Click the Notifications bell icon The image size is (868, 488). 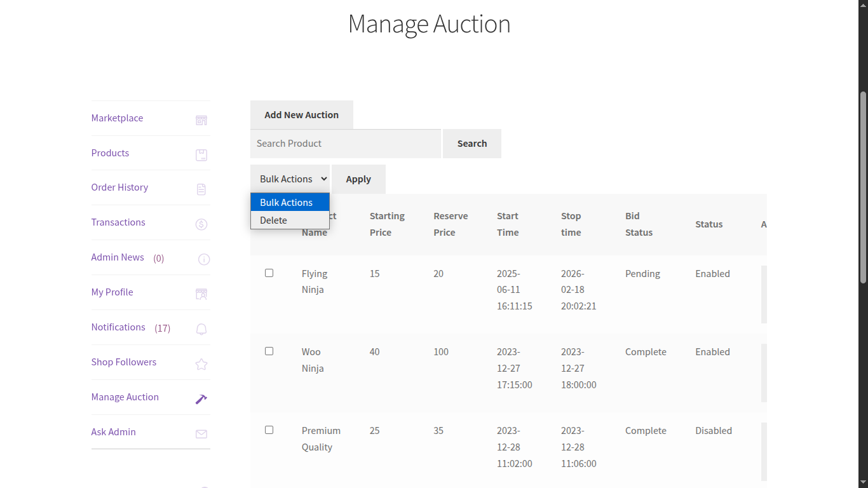[x=201, y=329]
